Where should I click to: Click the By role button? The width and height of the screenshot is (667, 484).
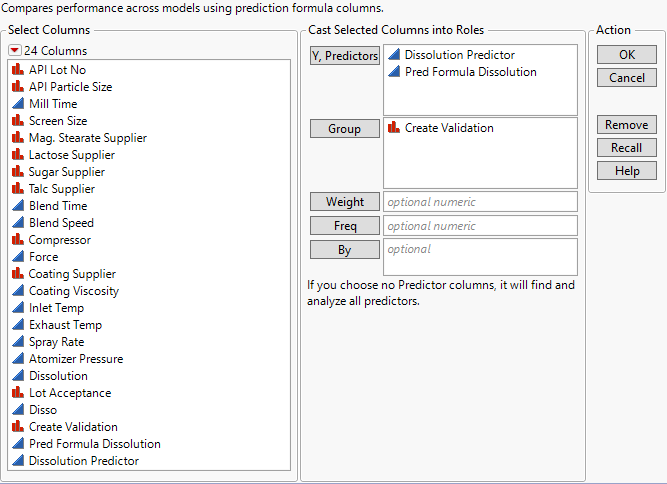click(x=344, y=250)
